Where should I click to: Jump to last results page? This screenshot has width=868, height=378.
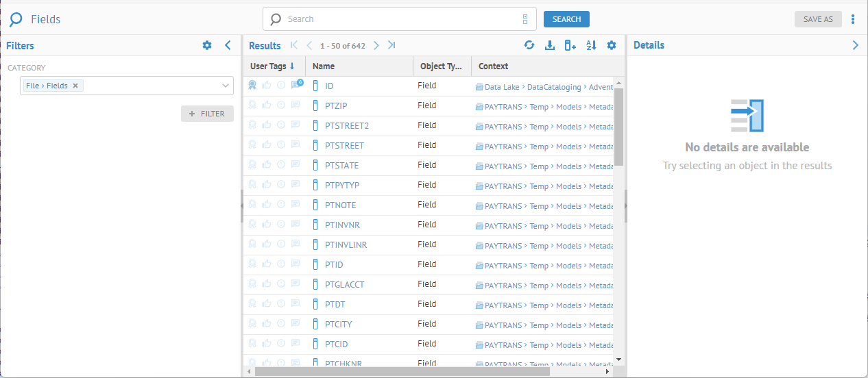coord(391,46)
